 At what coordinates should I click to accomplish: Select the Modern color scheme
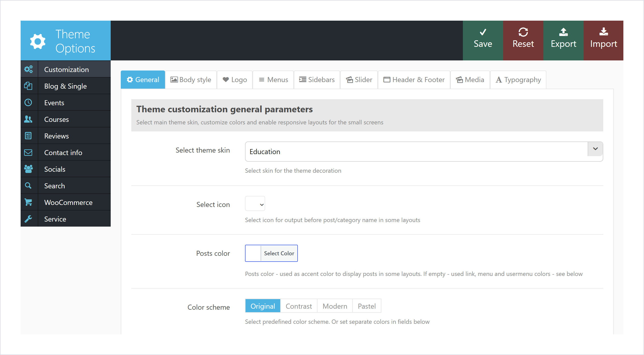click(x=335, y=306)
